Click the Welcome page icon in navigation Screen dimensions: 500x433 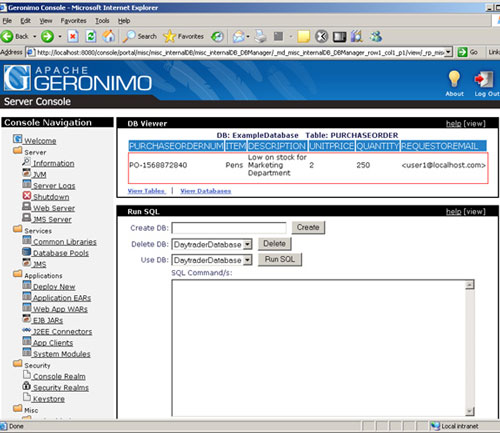18,139
